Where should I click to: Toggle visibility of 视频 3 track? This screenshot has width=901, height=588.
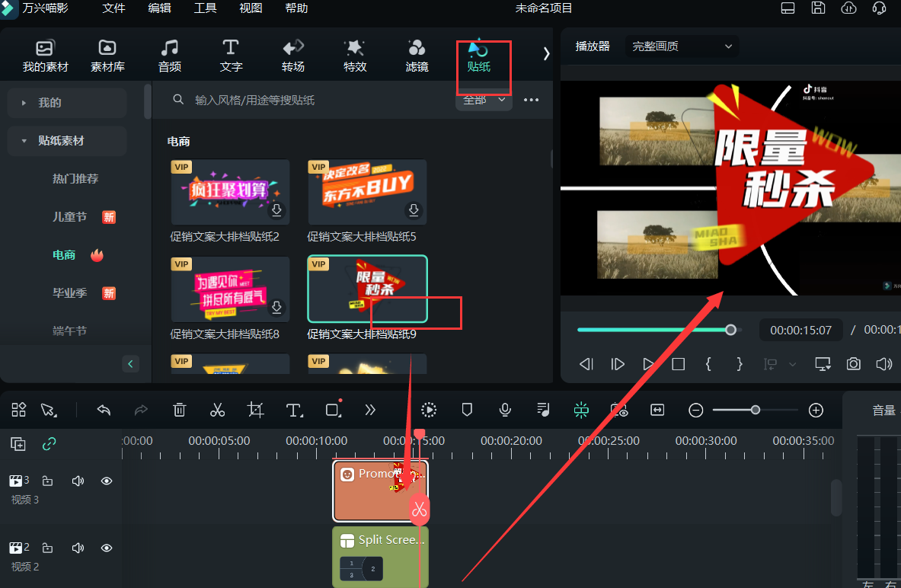click(107, 481)
